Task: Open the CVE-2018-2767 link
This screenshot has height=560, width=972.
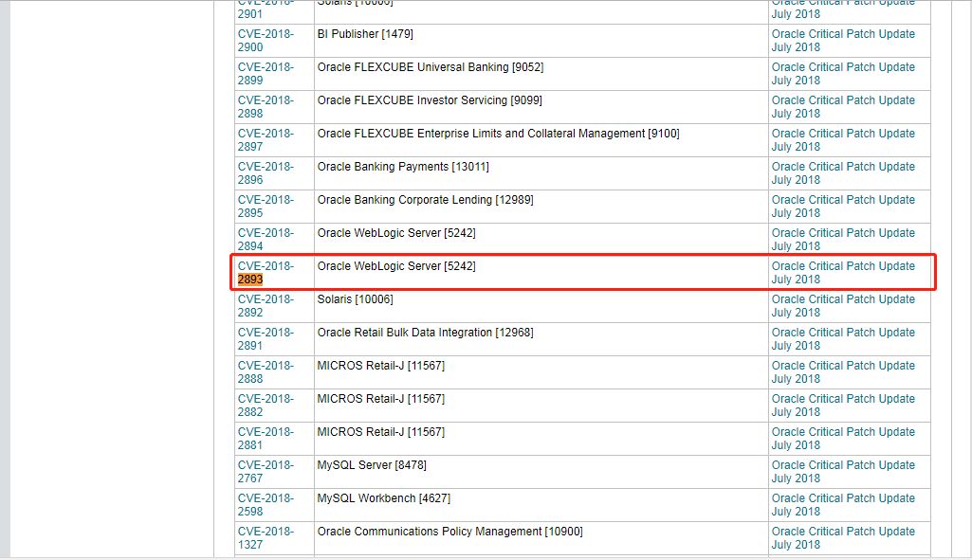Action: click(x=266, y=472)
